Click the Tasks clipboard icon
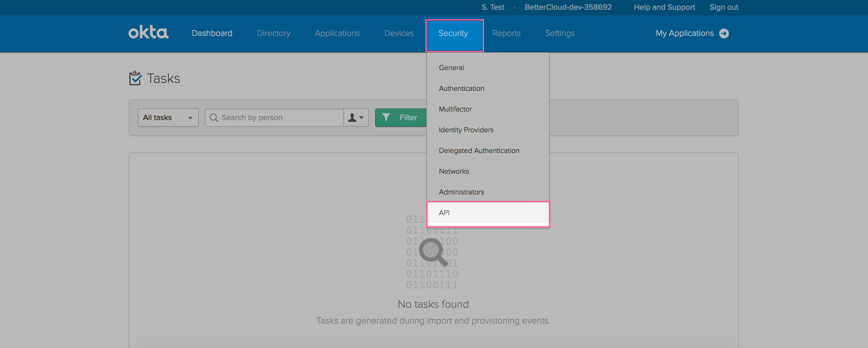This screenshot has height=348, width=868. tap(135, 78)
